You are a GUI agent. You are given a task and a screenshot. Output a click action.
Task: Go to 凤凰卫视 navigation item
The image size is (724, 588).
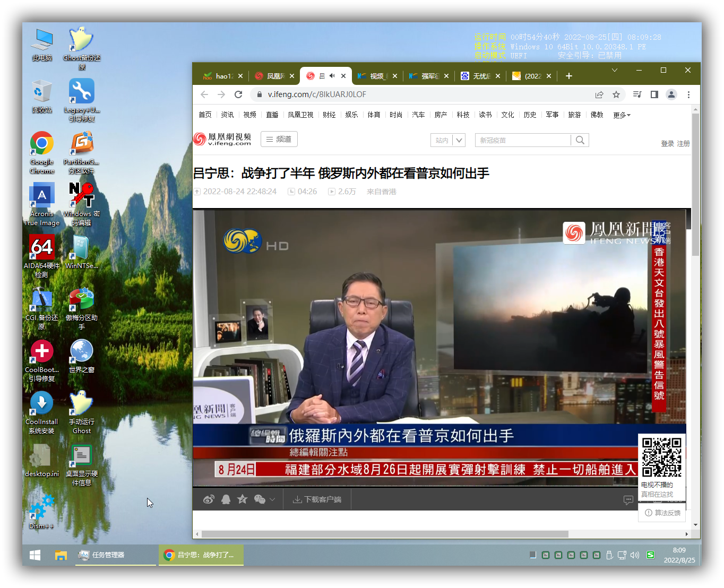click(x=300, y=115)
